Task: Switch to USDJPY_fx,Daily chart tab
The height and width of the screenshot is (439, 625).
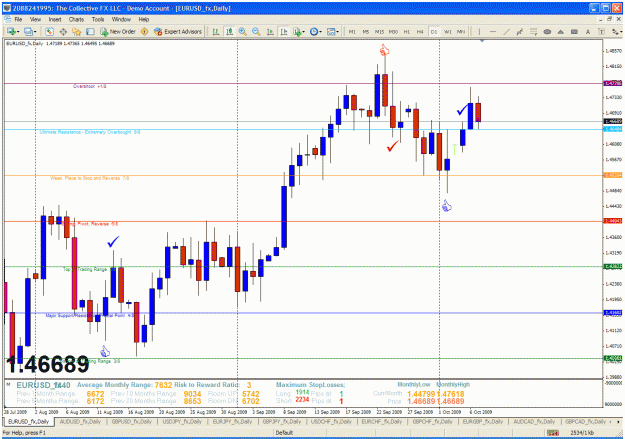Action: tap(182, 421)
